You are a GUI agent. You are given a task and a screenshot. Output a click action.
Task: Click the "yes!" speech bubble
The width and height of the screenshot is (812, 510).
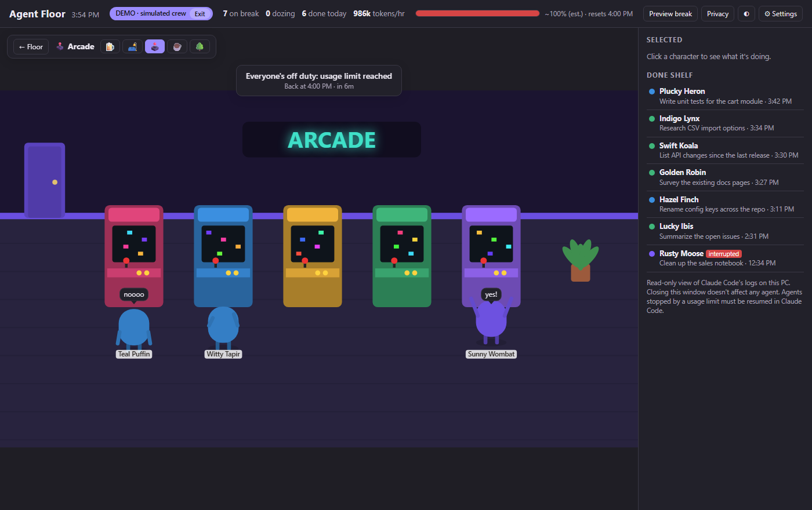[x=491, y=295]
